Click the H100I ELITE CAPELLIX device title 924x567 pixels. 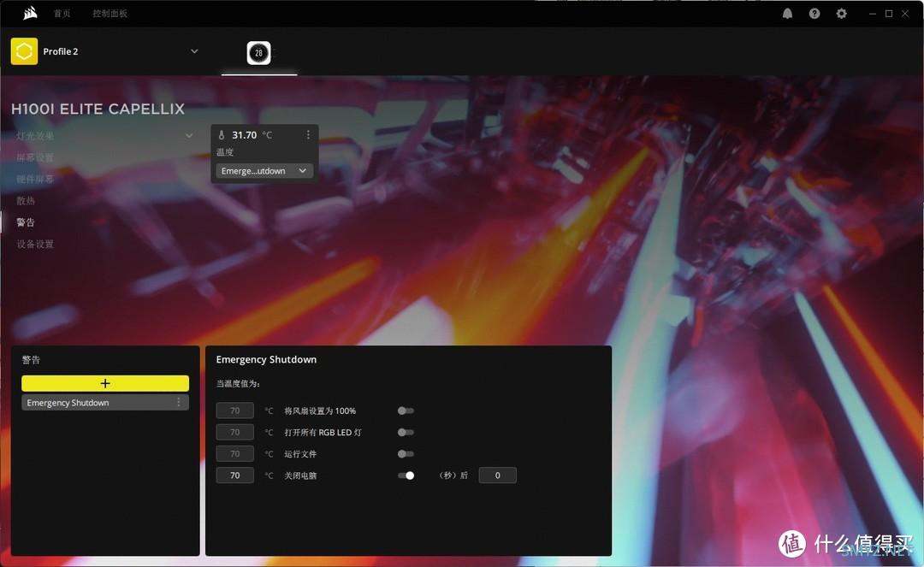click(x=98, y=109)
